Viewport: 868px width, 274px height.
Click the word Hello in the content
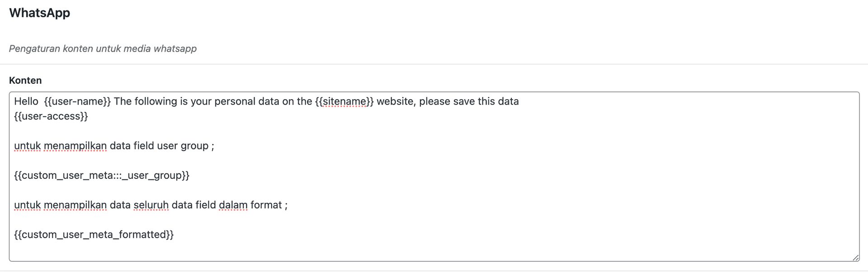[26, 101]
